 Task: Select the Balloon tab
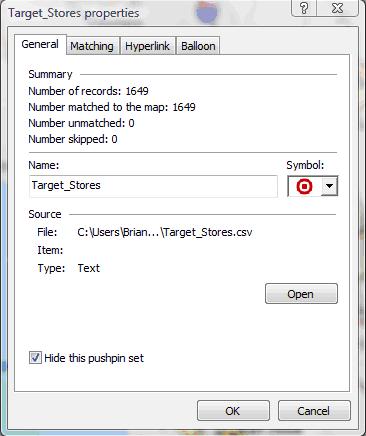tap(198, 46)
